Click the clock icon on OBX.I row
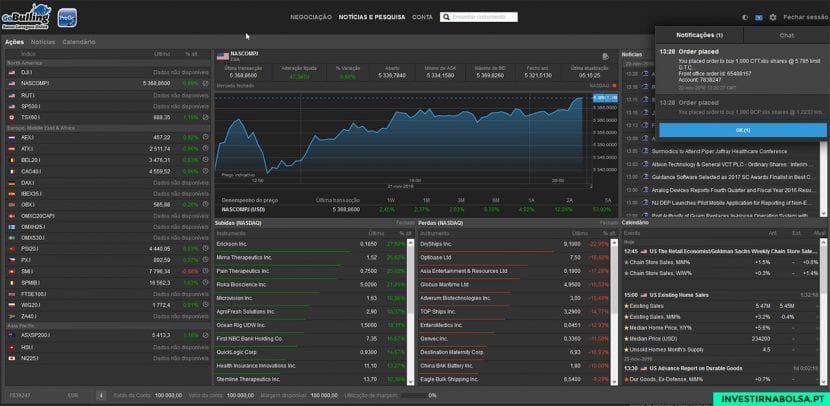This screenshot has height=406, width=830. click(205, 204)
